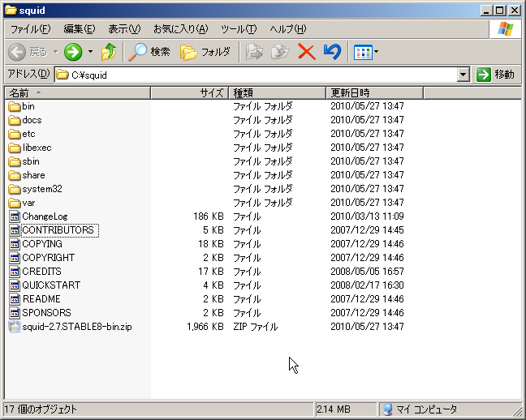Click the 186 KB size cell
The image size is (526, 420).
209,216
